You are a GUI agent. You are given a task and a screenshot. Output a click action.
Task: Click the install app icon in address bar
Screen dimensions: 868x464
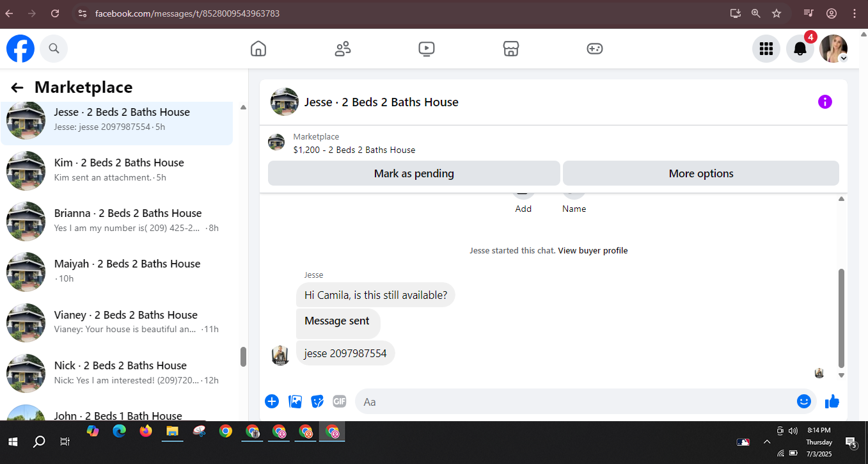click(x=735, y=13)
